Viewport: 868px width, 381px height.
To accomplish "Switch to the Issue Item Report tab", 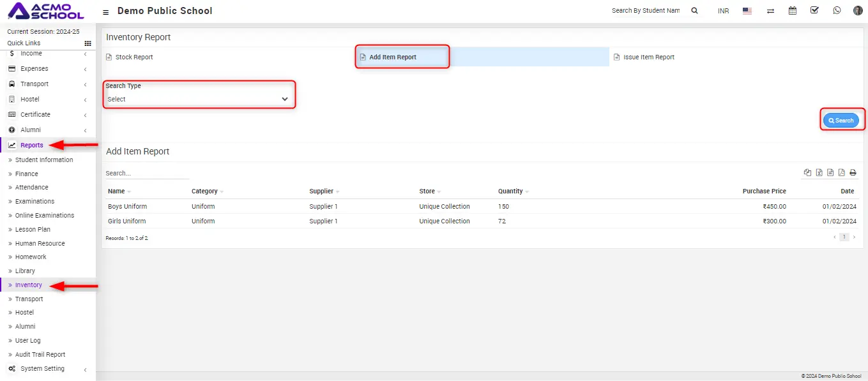I will (x=648, y=57).
